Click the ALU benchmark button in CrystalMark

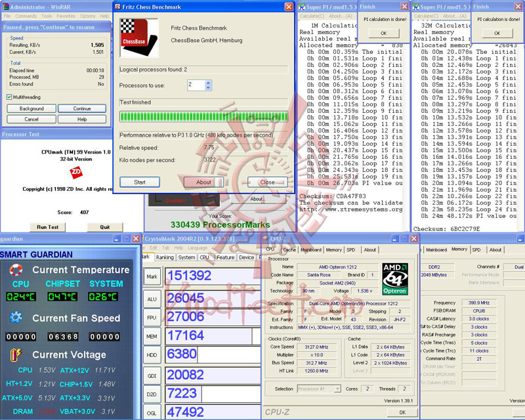point(152,299)
